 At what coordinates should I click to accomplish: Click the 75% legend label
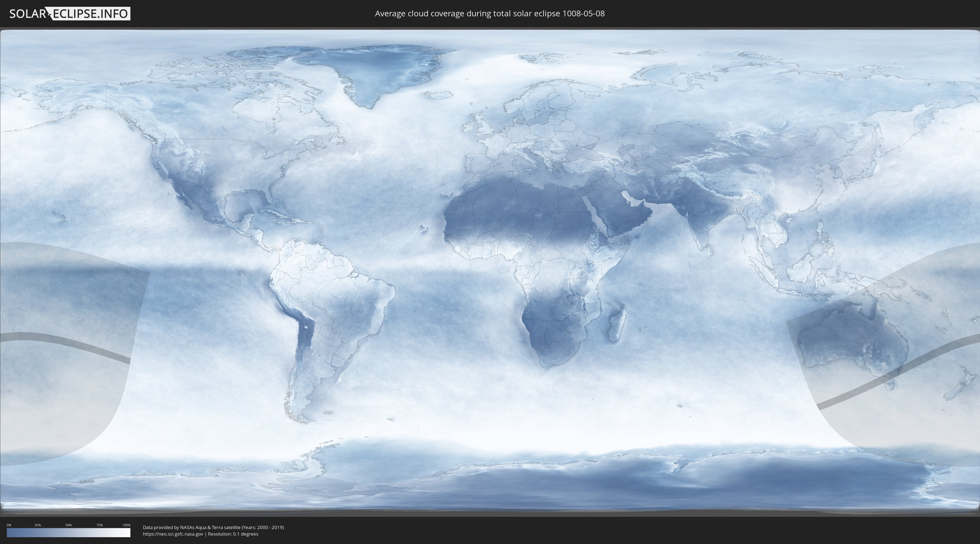99,525
